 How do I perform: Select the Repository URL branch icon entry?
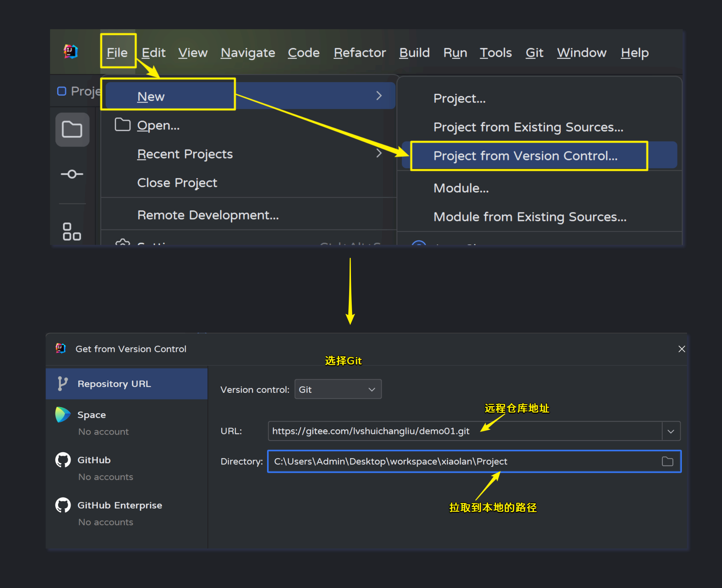62,384
